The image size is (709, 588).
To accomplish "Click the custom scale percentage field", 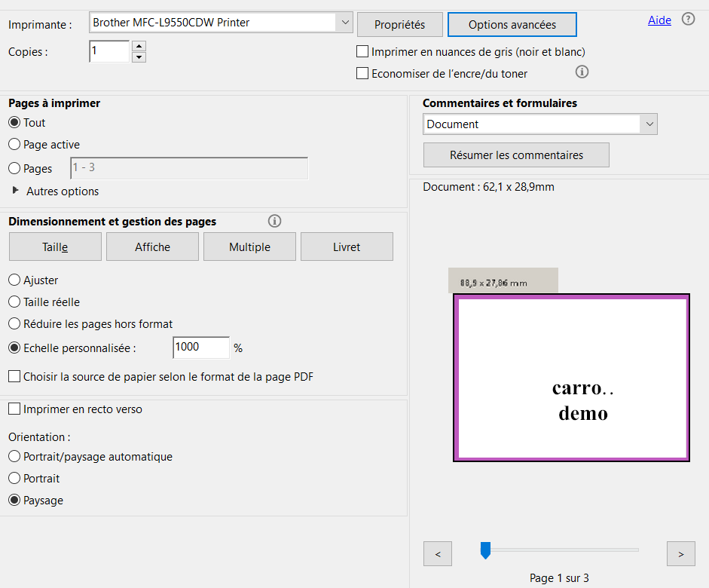I will click(x=201, y=348).
